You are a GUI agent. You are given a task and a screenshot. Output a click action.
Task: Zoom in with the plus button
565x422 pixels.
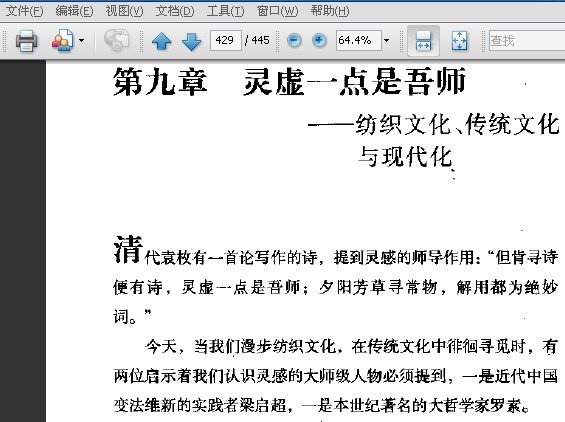[x=319, y=40]
